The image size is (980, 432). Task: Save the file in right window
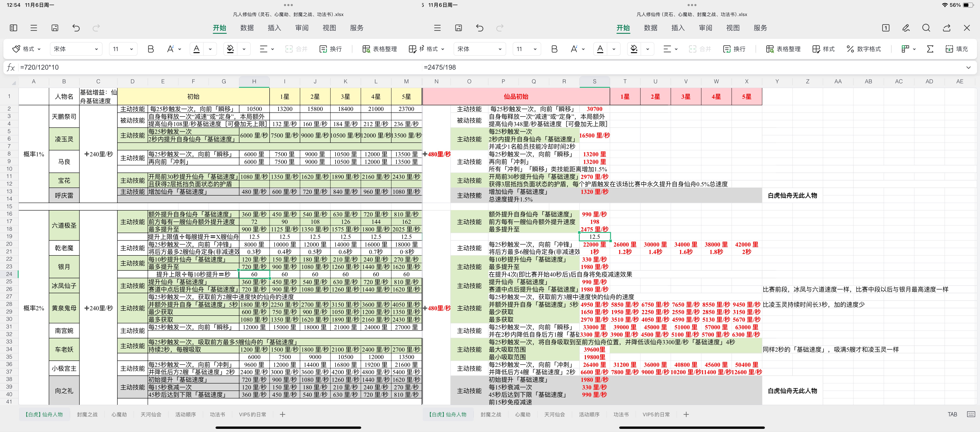tap(458, 28)
